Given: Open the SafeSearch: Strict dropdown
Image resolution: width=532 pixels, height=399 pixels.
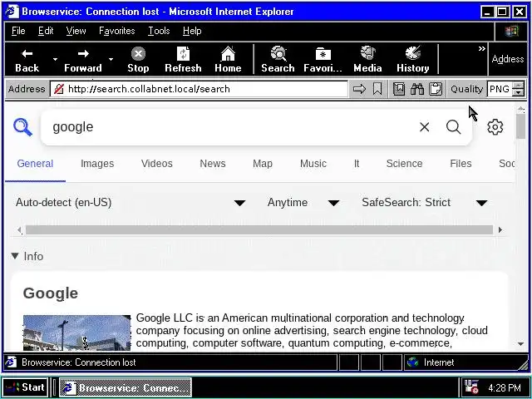Looking at the screenshot, I should pyautogui.click(x=424, y=203).
